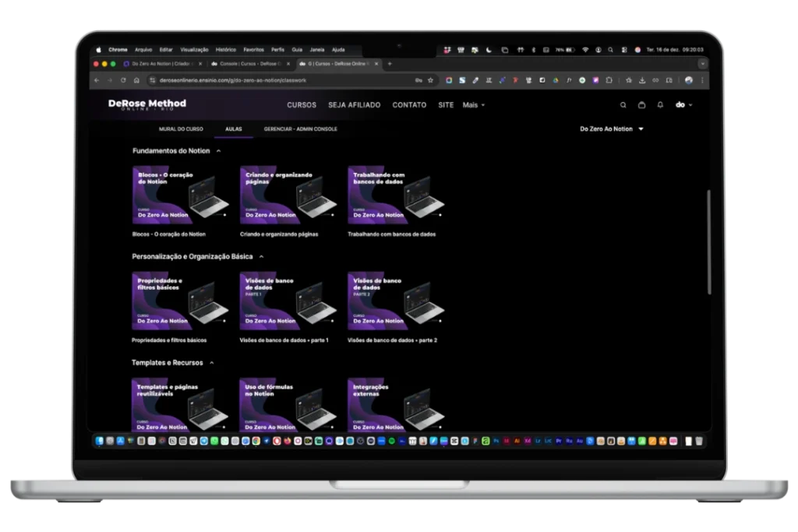Launch Spotify from the dock
This screenshot has height=532, width=798.
point(391,441)
